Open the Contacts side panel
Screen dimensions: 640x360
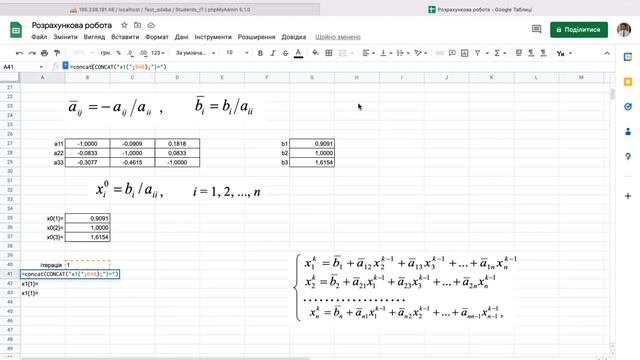[x=628, y=131]
